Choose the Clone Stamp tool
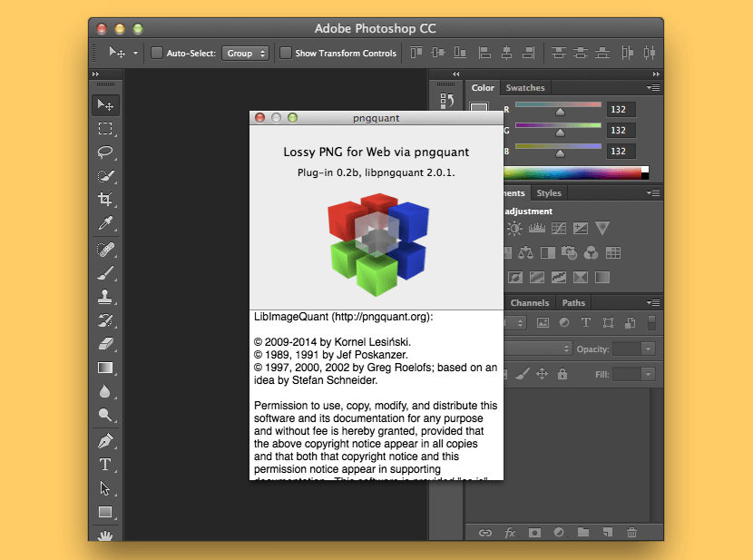Viewport: 753px width, 560px height. click(105, 297)
